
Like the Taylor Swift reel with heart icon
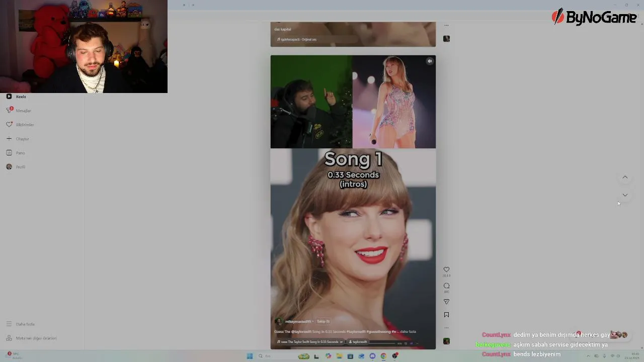[x=446, y=269]
